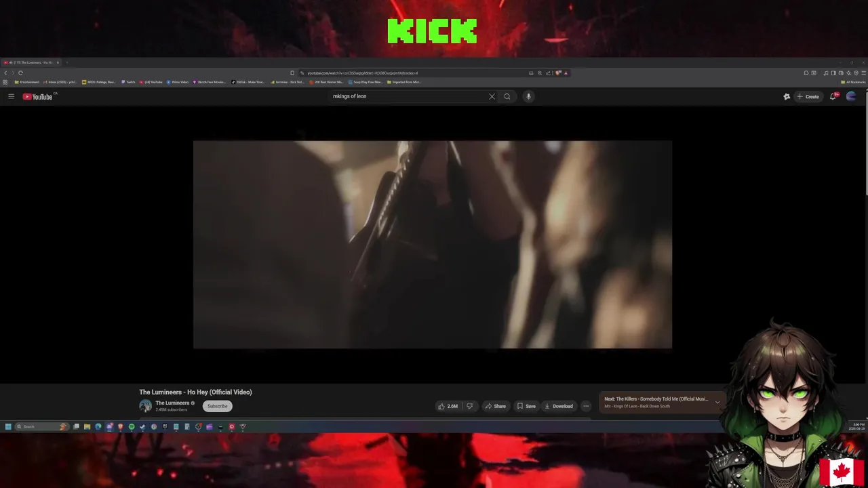Open the Inbox mail bookmark
The image size is (868, 488).
(x=60, y=82)
